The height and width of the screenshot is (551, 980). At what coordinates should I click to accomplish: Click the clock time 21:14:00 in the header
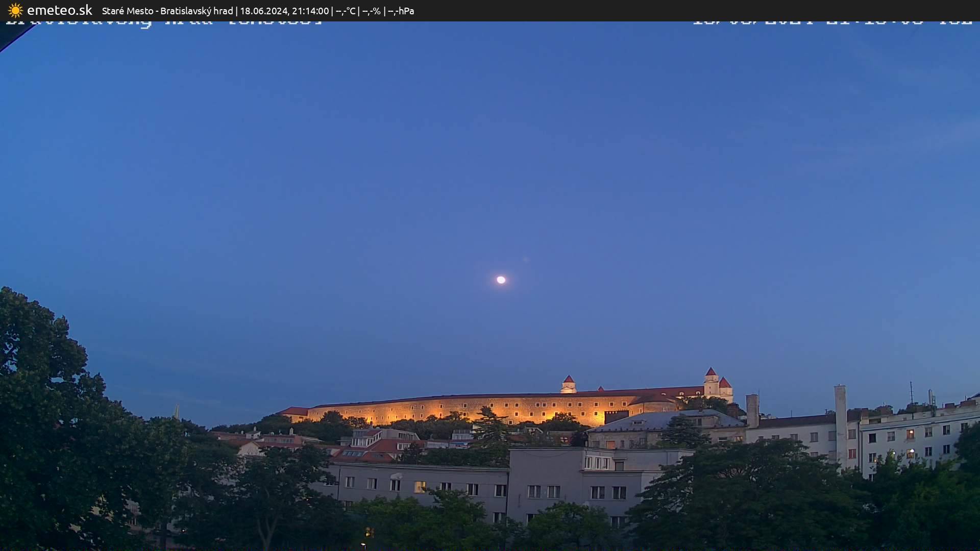(310, 11)
